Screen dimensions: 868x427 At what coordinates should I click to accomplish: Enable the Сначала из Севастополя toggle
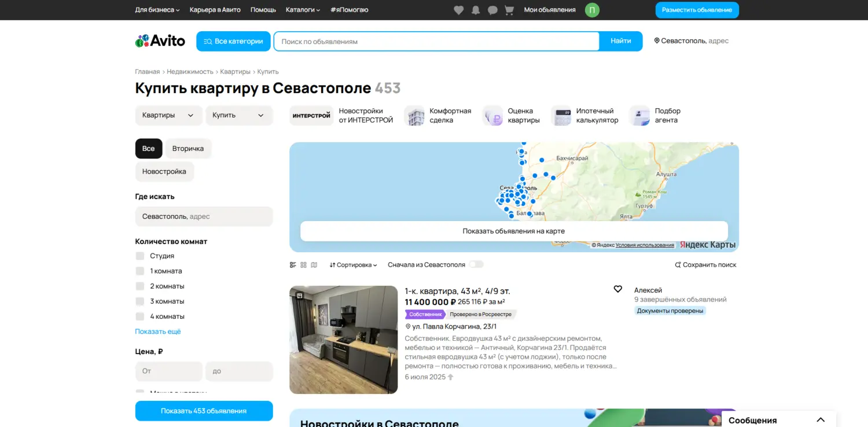tap(476, 264)
